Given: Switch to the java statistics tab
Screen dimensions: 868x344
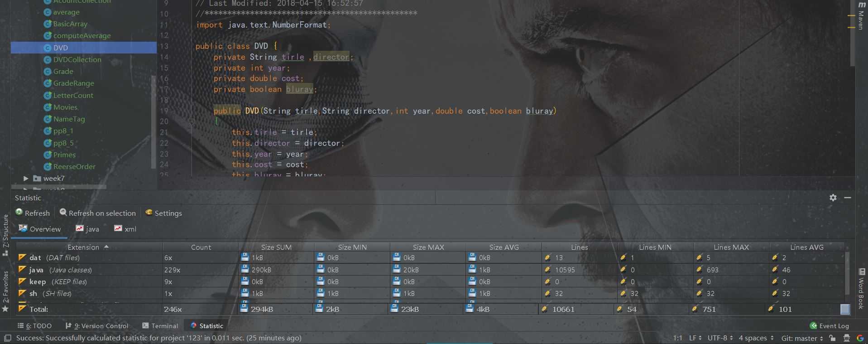Looking at the screenshot, I should coord(87,229).
